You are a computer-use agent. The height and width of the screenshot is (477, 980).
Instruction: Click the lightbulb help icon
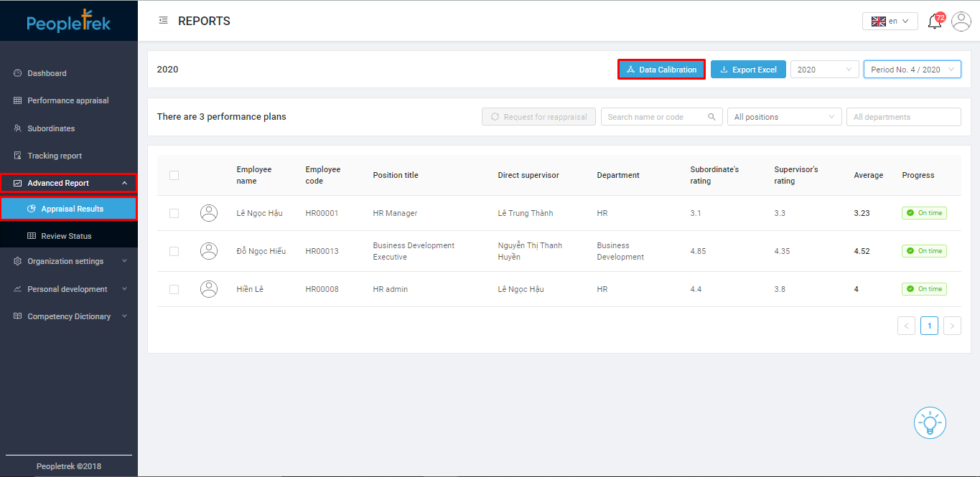[x=930, y=422]
